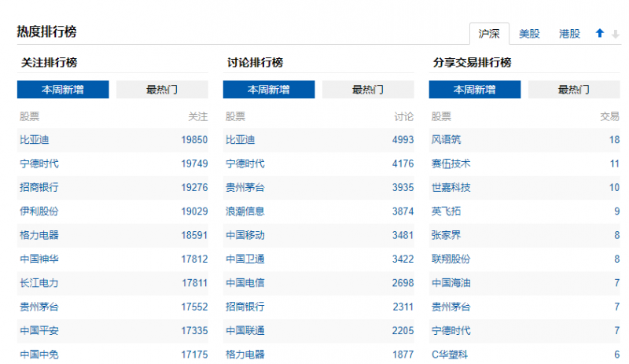
Task: Open 中国卫通 stock link
Action: point(245,259)
